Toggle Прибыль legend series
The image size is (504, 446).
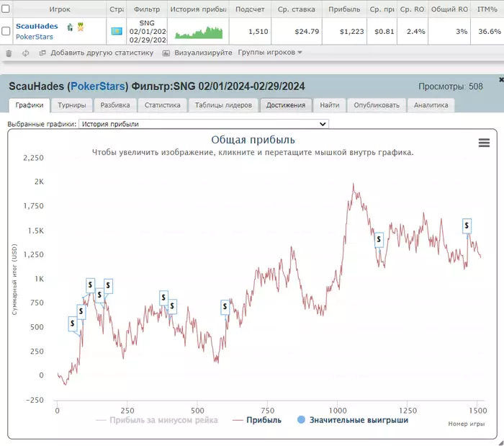pyautogui.click(x=257, y=420)
